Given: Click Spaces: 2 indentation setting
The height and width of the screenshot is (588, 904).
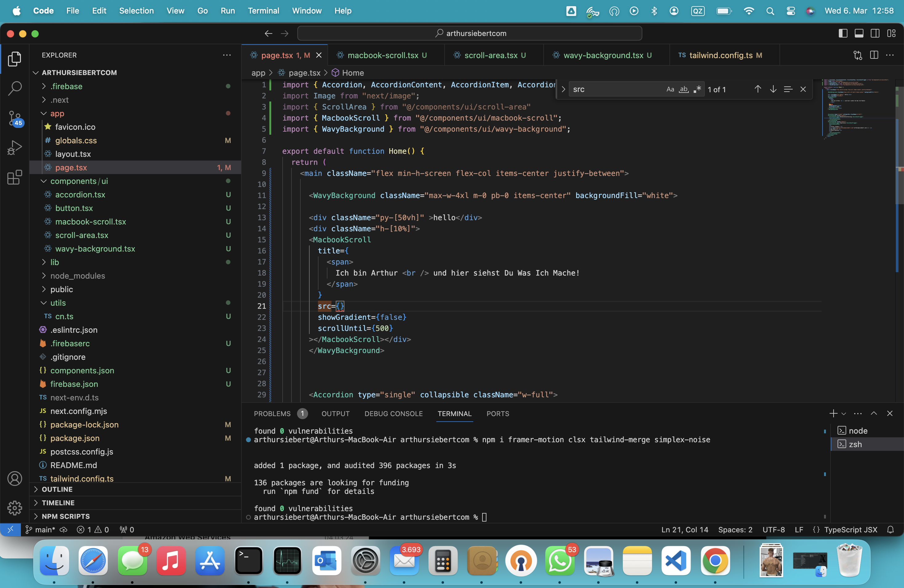Looking at the screenshot, I should pos(735,530).
